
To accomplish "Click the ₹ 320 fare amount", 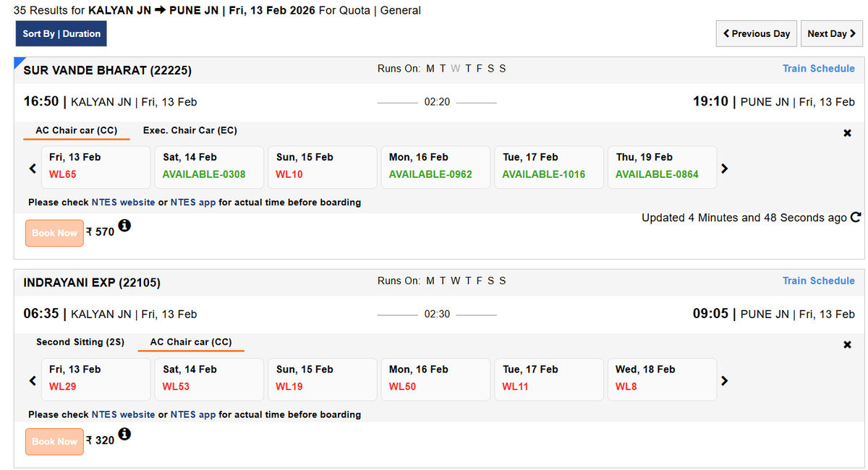I will click(100, 440).
